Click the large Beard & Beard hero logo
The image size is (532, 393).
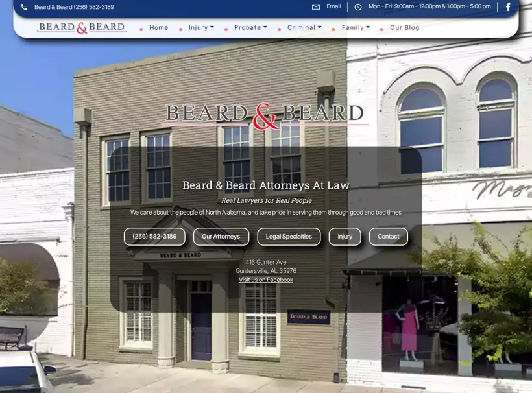[x=265, y=116]
